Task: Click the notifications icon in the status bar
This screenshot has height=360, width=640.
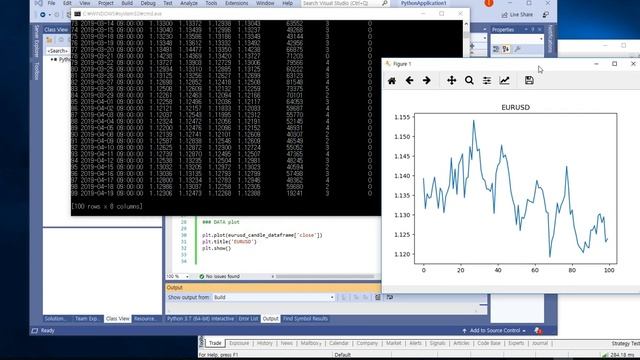Action: (538, 331)
